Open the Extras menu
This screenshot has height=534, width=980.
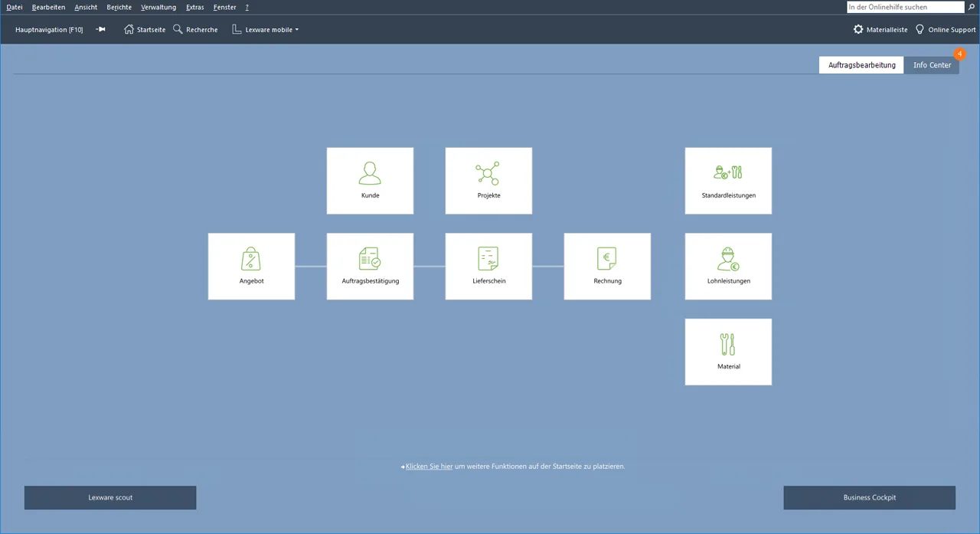[194, 7]
